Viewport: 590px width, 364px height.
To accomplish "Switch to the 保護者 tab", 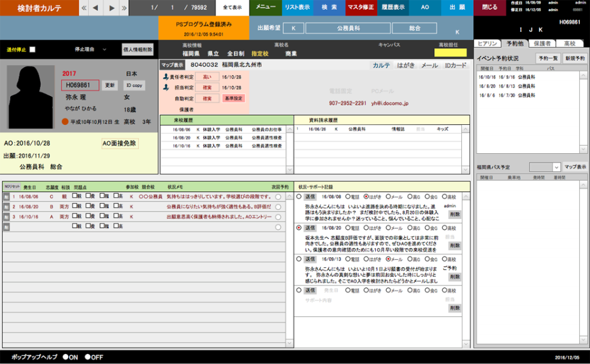I will (542, 43).
